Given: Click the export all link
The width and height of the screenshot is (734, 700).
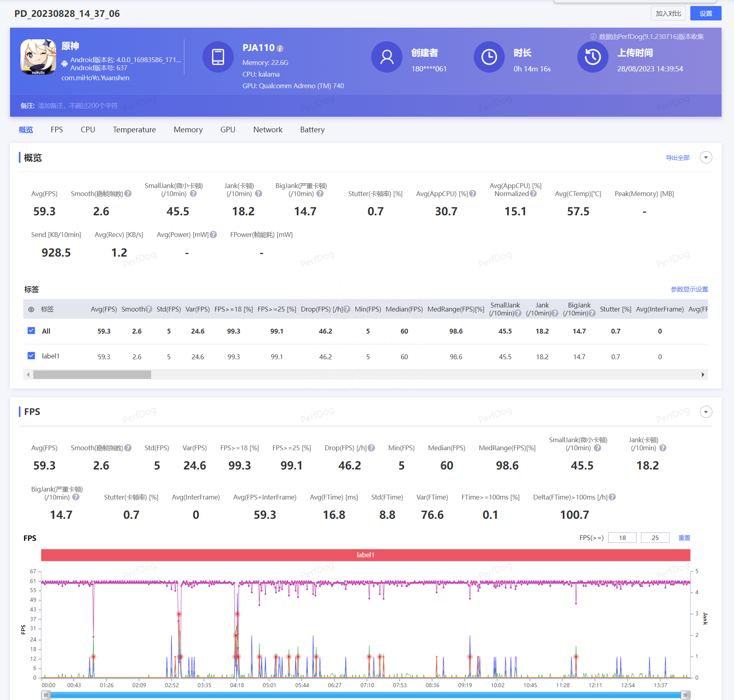Looking at the screenshot, I should click(677, 158).
